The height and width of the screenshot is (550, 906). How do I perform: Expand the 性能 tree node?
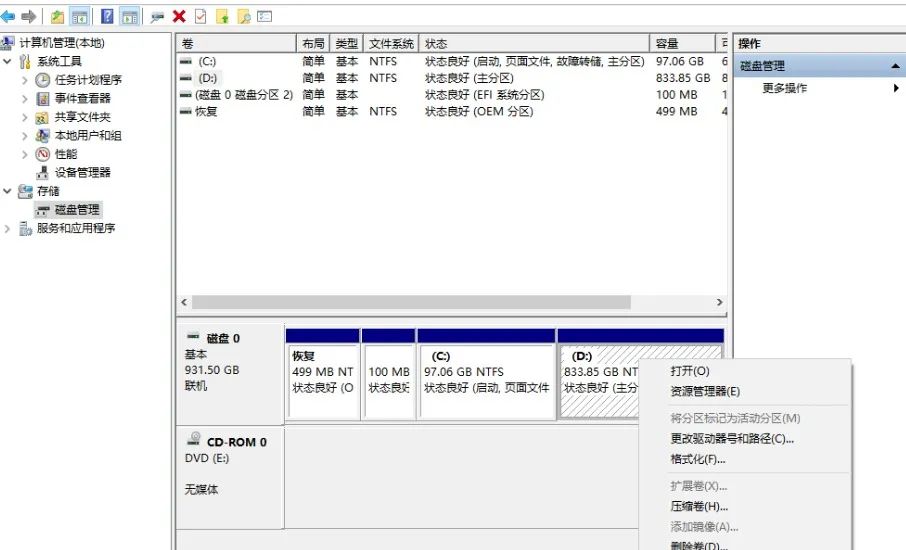click(x=25, y=154)
